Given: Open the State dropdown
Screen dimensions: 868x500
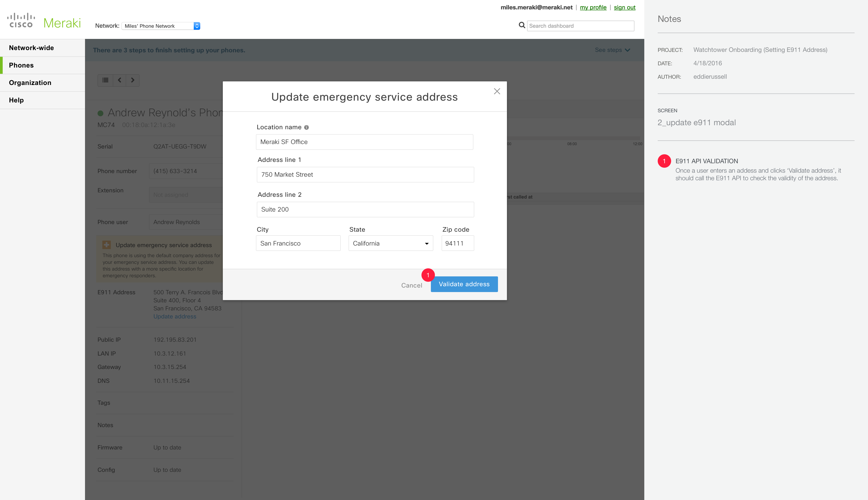Looking at the screenshot, I should [391, 244].
